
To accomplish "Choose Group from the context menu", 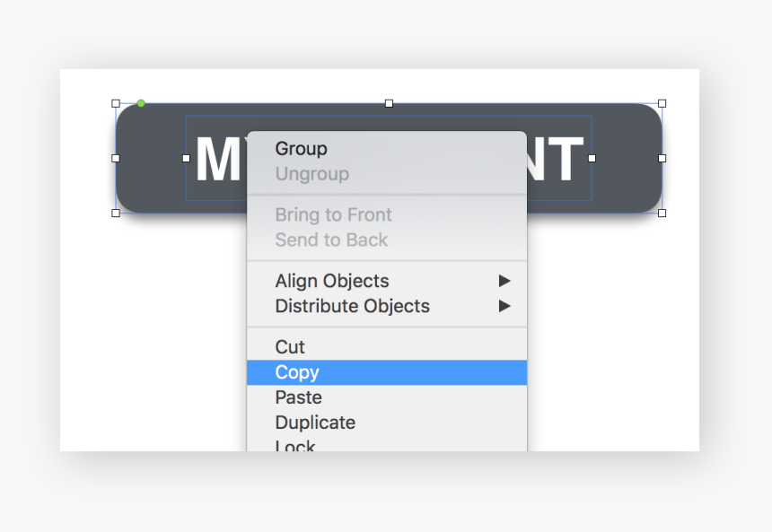I will [301, 149].
